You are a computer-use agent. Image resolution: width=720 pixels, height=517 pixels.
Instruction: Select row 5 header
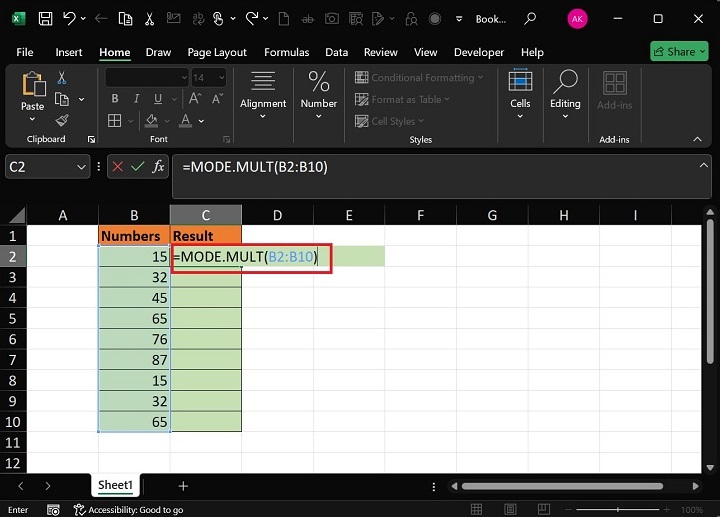coord(13,318)
